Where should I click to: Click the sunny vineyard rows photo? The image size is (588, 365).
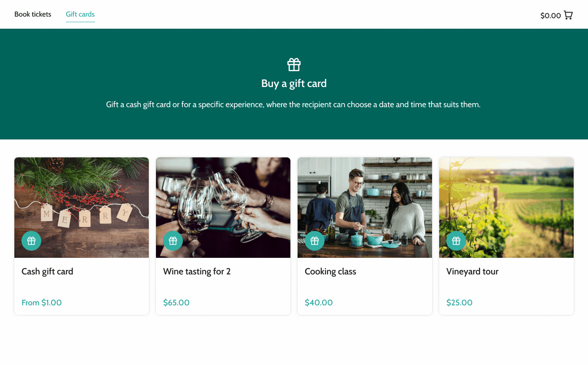coord(506,197)
